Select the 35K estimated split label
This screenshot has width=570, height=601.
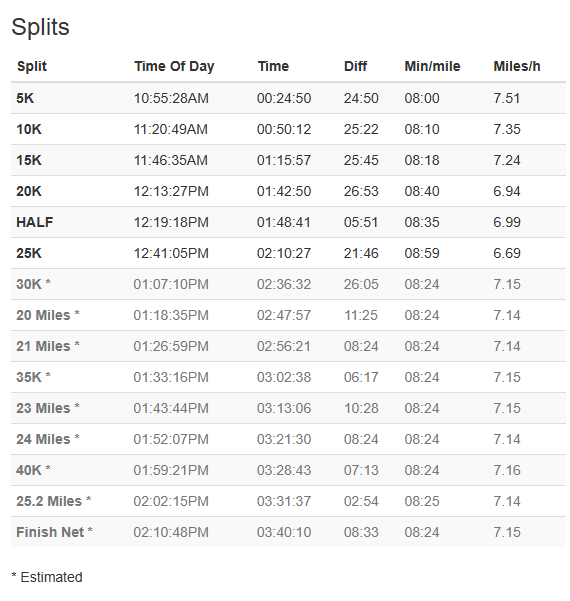tap(33, 377)
